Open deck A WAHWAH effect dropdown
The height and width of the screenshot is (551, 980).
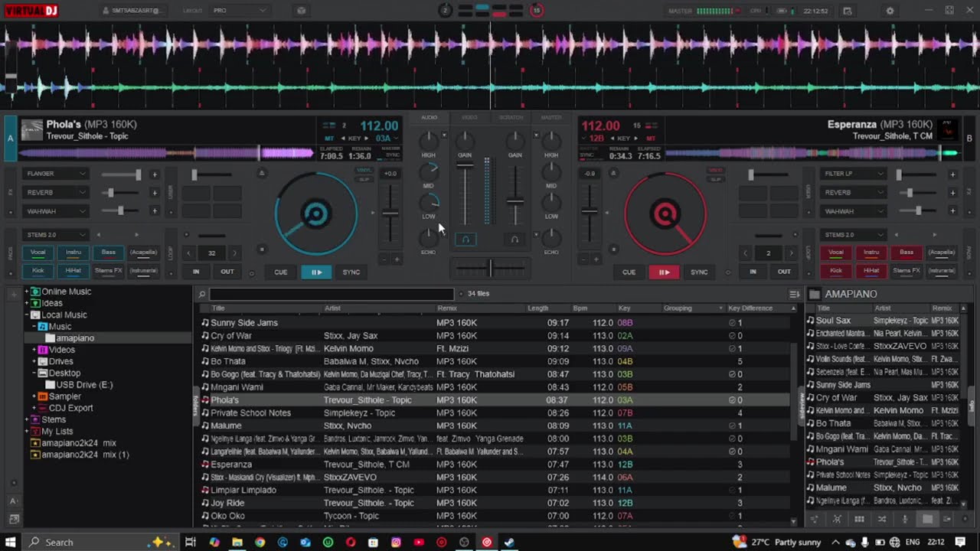coord(56,211)
